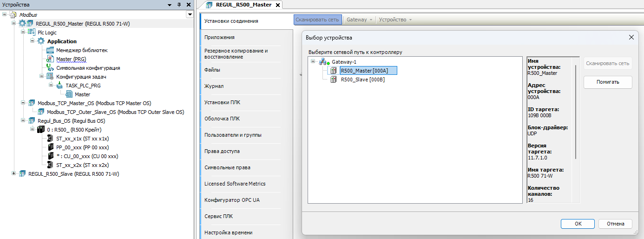Click the Library Manager icon in tree
The image size is (644, 239).
pos(51,50)
